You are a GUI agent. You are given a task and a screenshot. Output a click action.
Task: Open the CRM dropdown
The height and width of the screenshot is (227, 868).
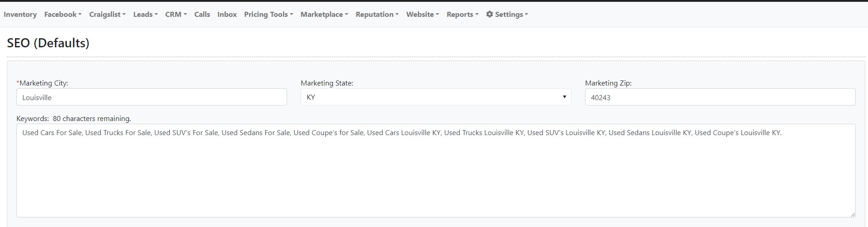click(176, 14)
